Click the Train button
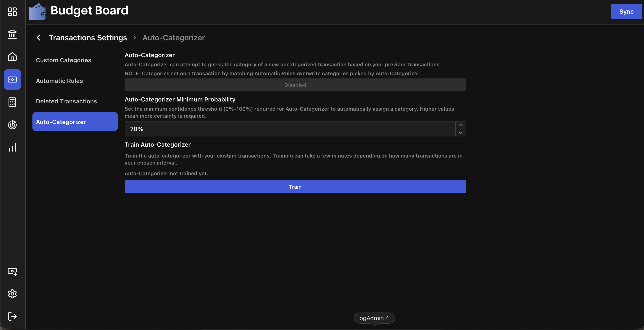 click(x=295, y=187)
